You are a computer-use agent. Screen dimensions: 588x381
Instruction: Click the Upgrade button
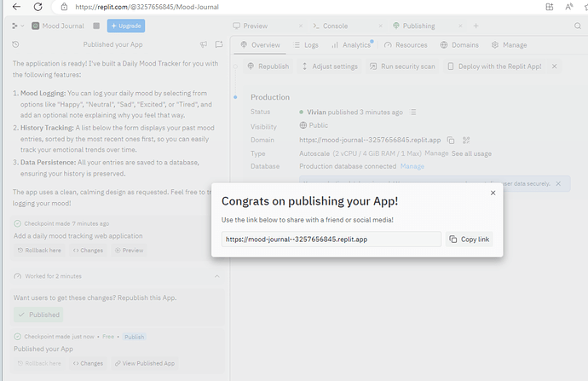[x=127, y=26]
